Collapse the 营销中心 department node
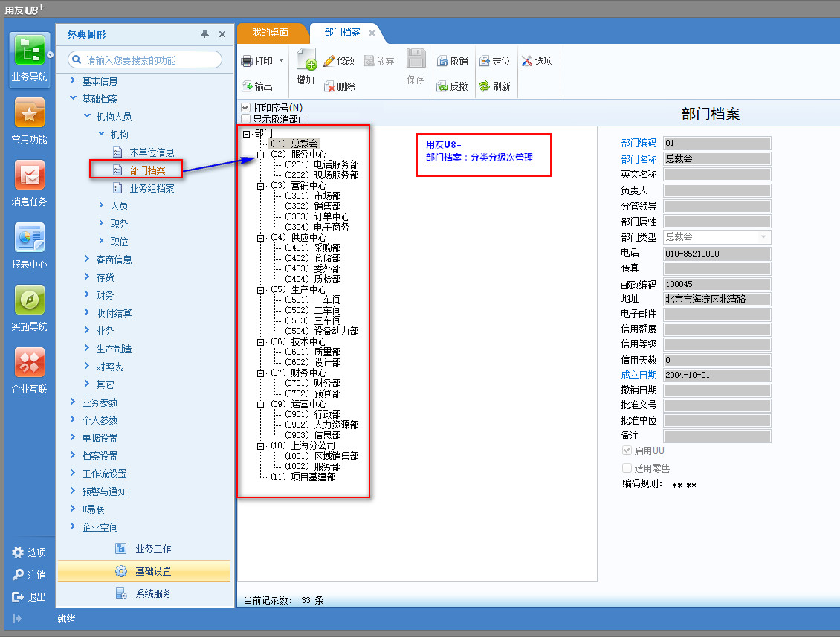840x638 pixels. (x=261, y=186)
